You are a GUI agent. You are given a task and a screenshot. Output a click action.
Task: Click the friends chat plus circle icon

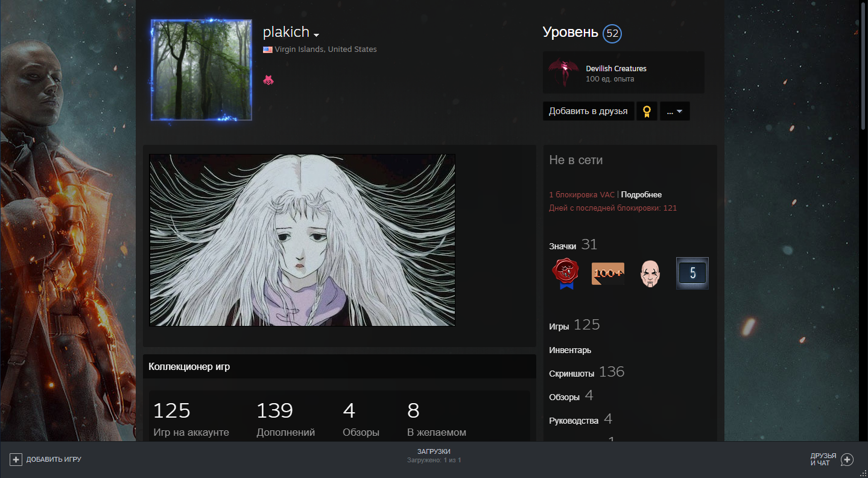point(847,460)
